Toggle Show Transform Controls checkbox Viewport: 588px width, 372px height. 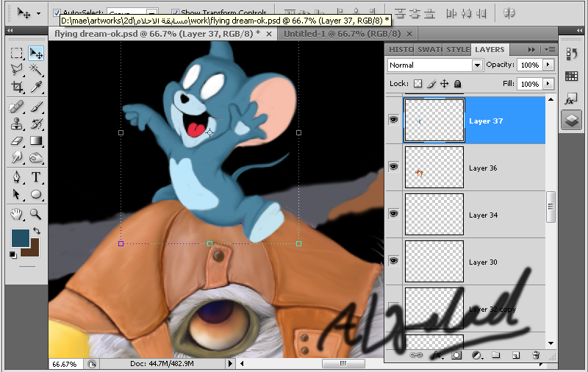(175, 12)
